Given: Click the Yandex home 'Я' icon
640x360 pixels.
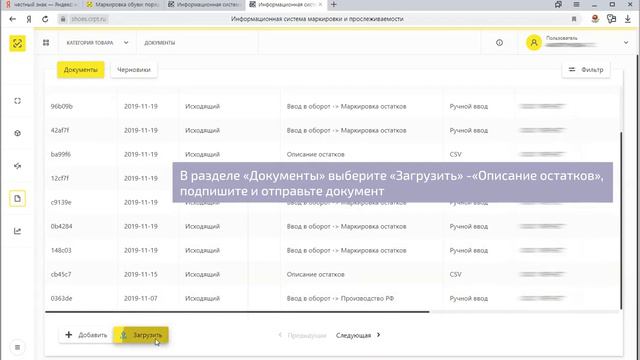Looking at the screenshot, I should [x=29, y=19].
